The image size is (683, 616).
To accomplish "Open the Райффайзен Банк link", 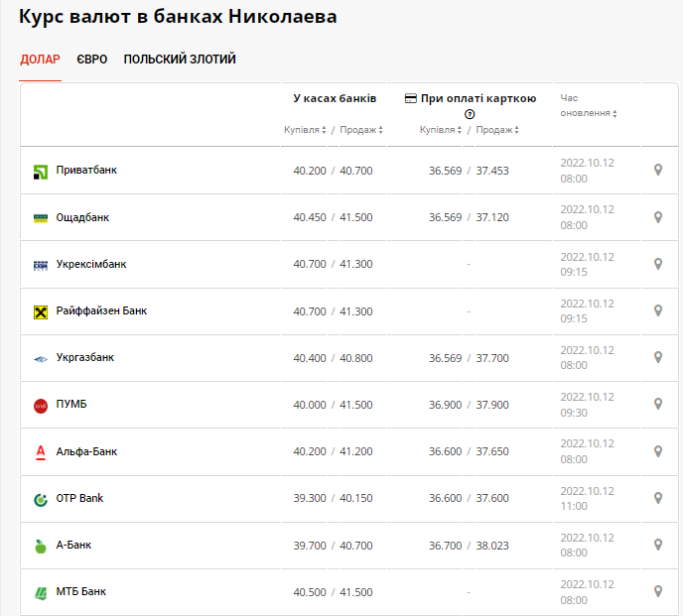I will pyautogui.click(x=101, y=310).
